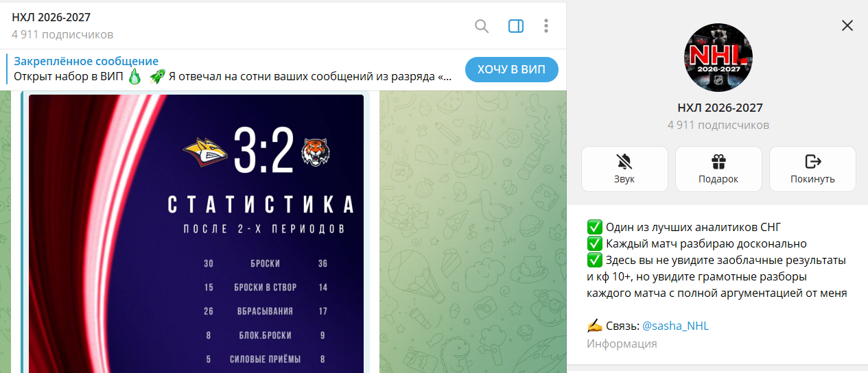
Task: Click the НХЛ 2026-2027 chat header title
Action: pyautogui.click(x=51, y=17)
